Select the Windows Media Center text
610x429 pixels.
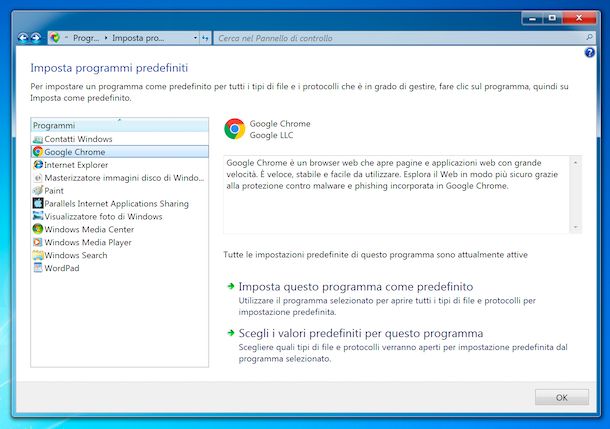click(x=89, y=229)
